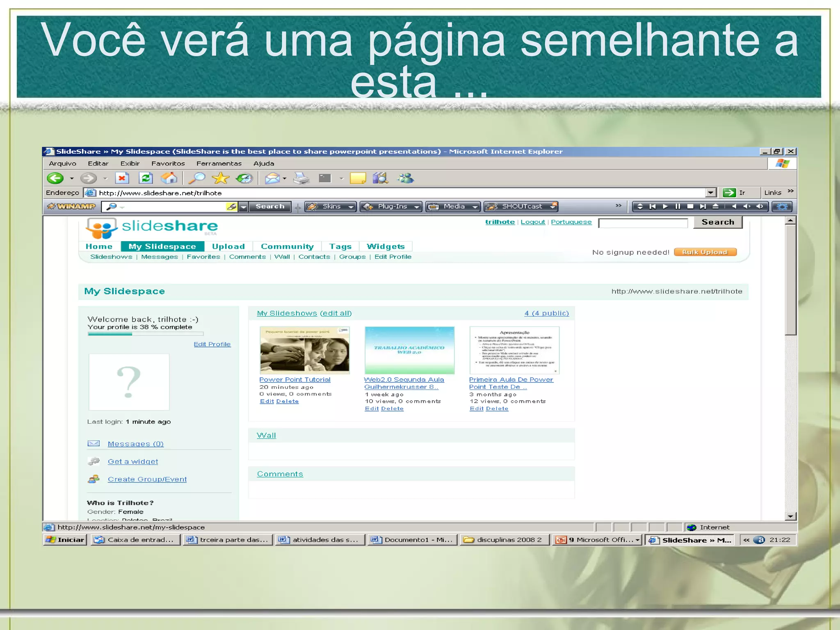840x630 pixels.
Task: Click the IE Back arrow button
Action: [x=55, y=178]
